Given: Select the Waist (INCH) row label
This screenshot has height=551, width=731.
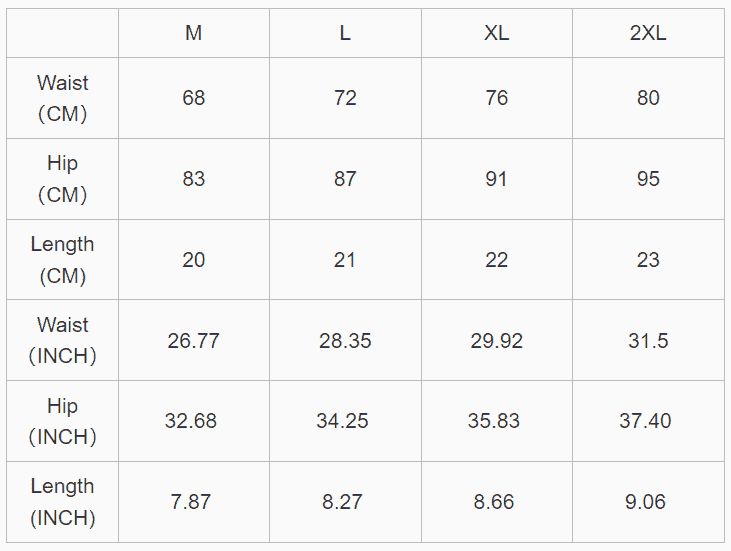Looking at the screenshot, I should point(62,340).
